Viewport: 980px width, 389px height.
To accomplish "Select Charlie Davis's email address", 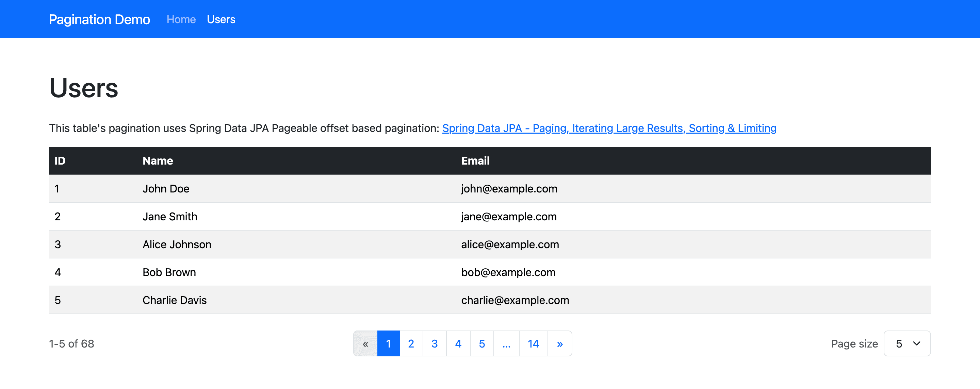I will click(515, 300).
